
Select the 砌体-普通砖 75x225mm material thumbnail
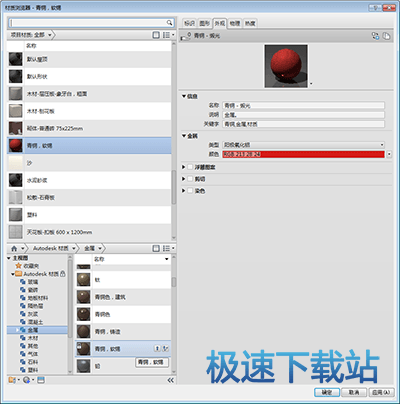[x=16, y=128]
